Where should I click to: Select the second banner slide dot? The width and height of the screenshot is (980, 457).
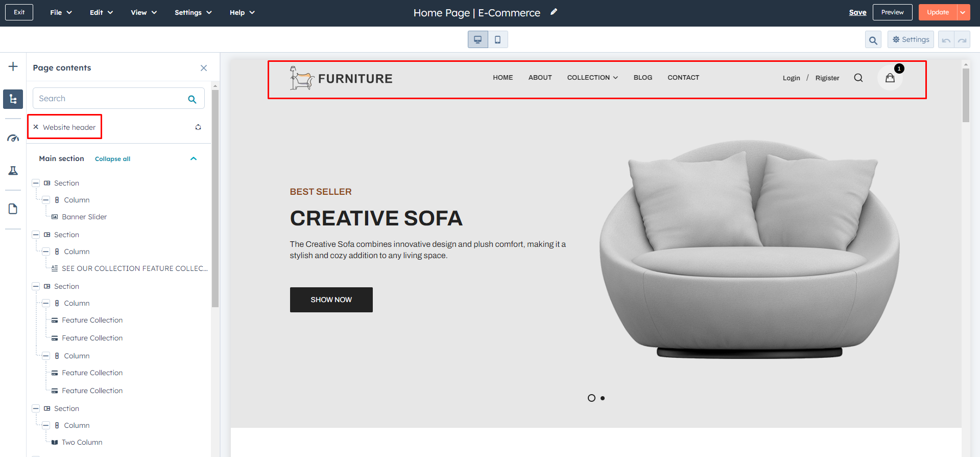click(603, 398)
